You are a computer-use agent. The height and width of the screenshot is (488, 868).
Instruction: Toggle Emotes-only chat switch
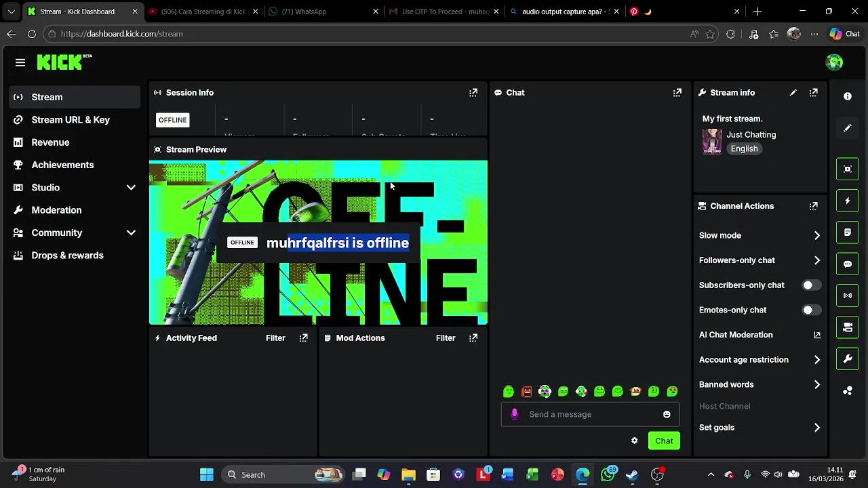pyautogui.click(x=812, y=310)
